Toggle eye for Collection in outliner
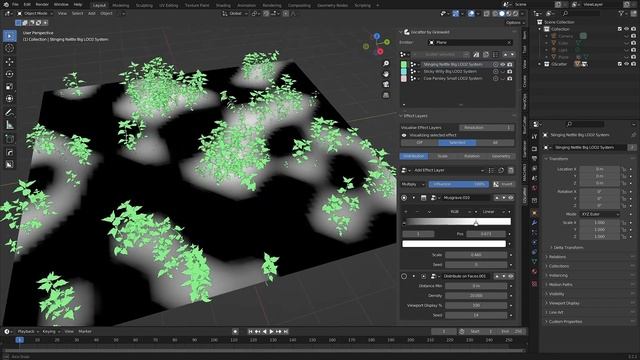 coord(627,29)
